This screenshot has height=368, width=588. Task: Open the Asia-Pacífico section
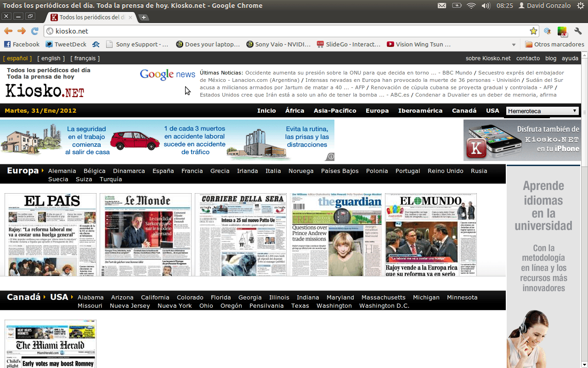pos(335,111)
